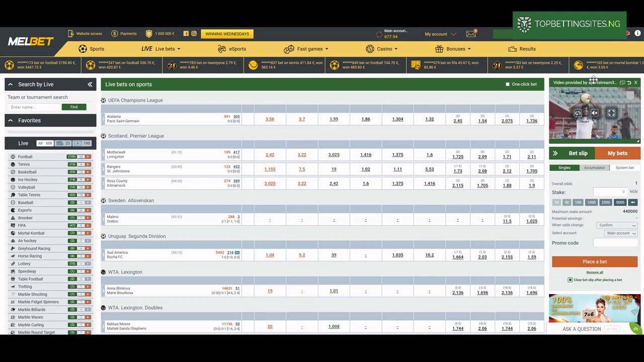Click Basketball ball icon in list
The height and width of the screenshot is (362, 644).
(x=13, y=172)
